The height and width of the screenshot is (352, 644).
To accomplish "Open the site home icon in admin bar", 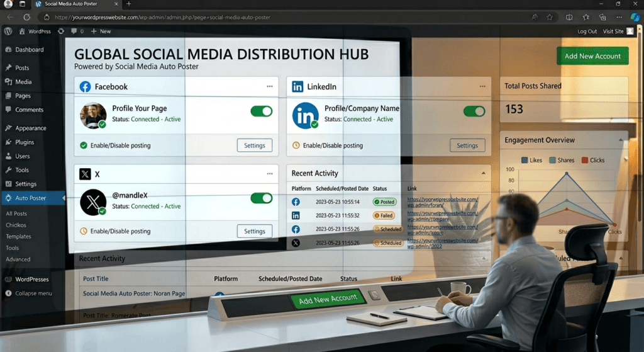I will coord(22,31).
